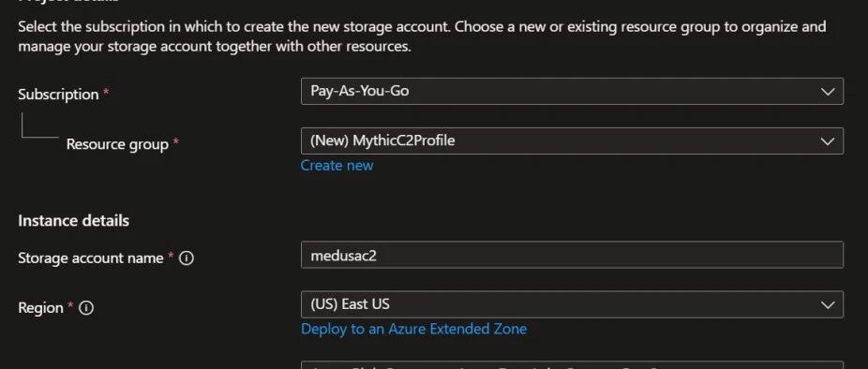Open the Resource group dropdown
Screen dimensions: 868x369
click(x=572, y=141)
